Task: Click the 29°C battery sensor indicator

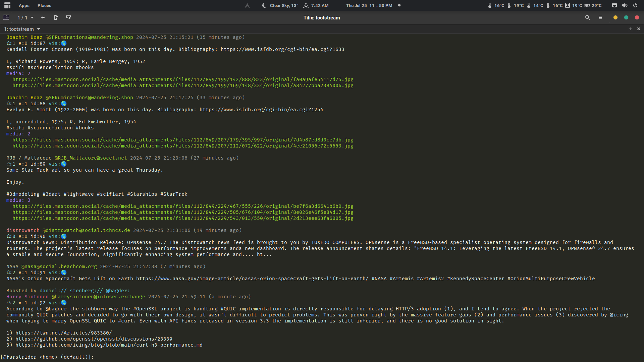Action: [x=593, y=5]
